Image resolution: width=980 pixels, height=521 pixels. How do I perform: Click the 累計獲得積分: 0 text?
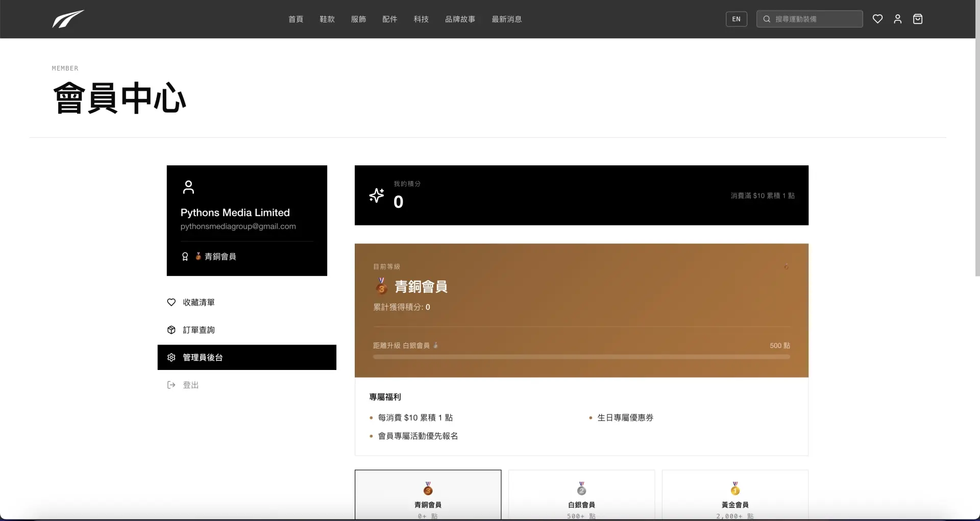click(402, 307)
